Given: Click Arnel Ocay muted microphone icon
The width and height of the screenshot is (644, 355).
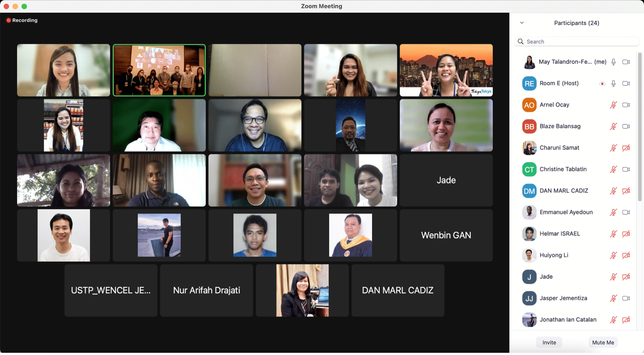Looking at the screenshot, I should [613, 105].
